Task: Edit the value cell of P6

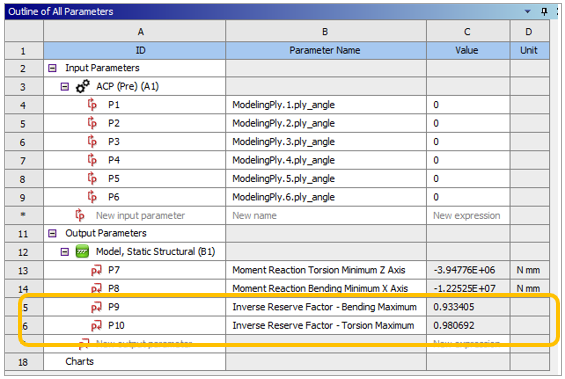Action: point(468,197)
